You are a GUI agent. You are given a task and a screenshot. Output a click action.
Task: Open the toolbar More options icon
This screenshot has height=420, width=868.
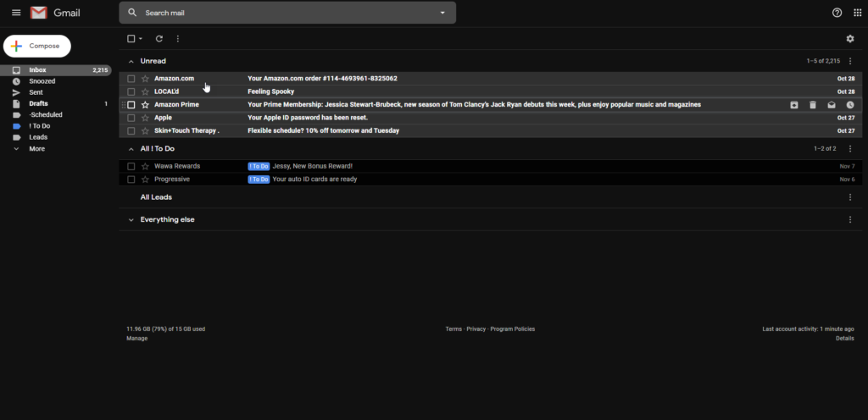(x=178, y=39)
